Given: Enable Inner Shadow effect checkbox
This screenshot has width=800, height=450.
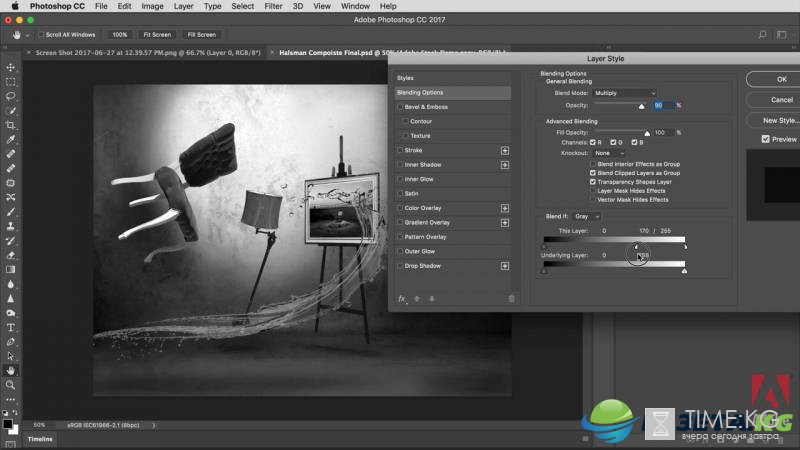Looking at the screenshot, I should [x=400, y=165].
